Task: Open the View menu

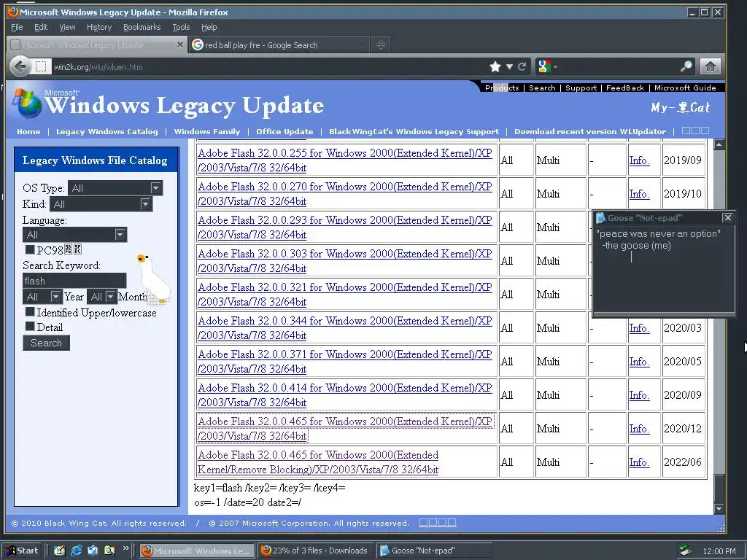Action: pyautogui.click(x=67, y=27)
